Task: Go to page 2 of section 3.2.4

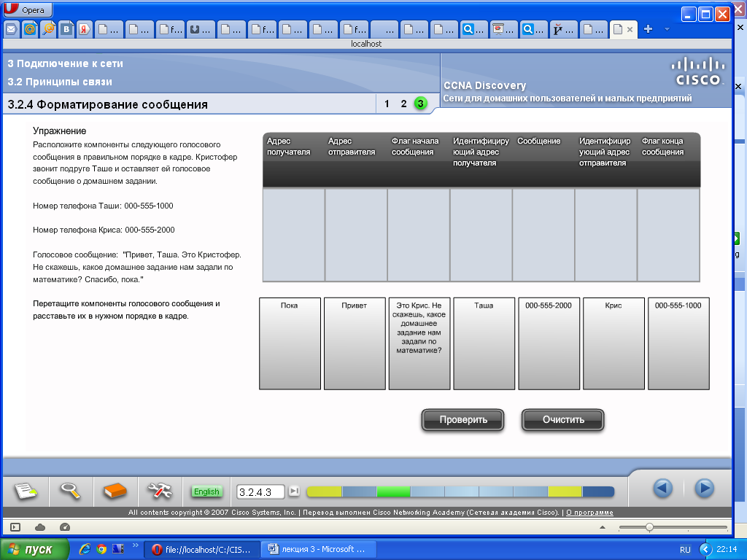Action: point(403,104)
